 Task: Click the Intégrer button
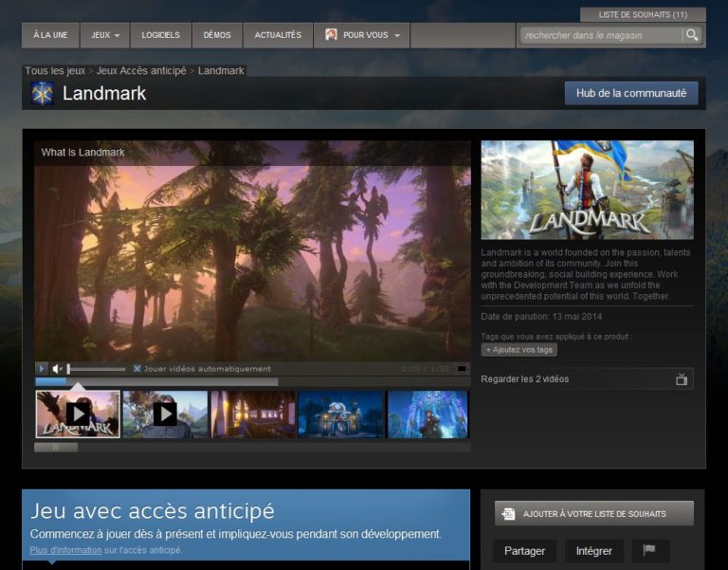[593, 551]
